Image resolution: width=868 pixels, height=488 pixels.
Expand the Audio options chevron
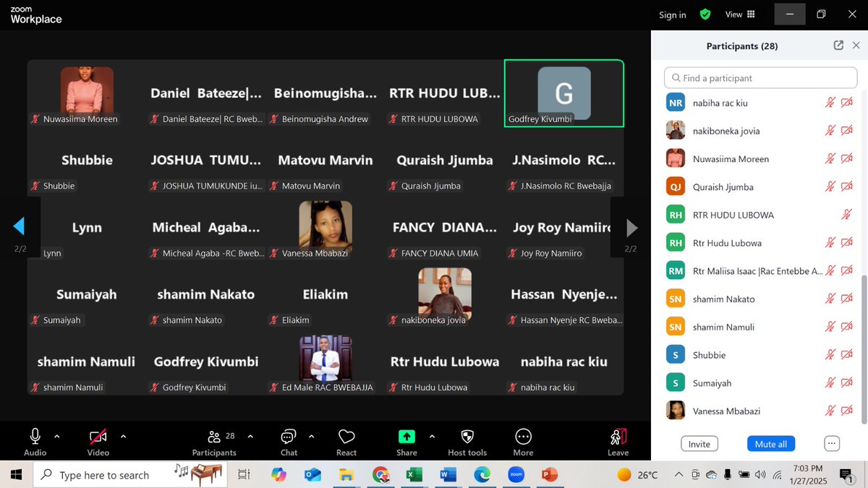click(57, 436)
